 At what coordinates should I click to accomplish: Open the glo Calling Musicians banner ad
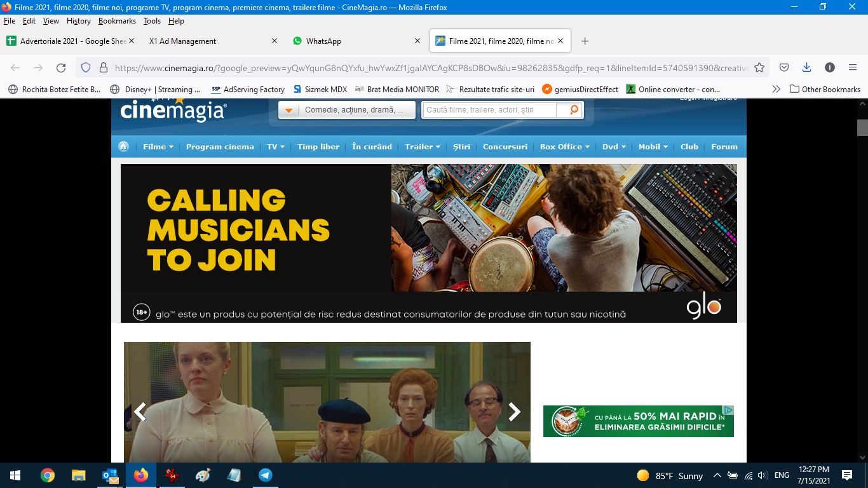[x=429, y=243]
